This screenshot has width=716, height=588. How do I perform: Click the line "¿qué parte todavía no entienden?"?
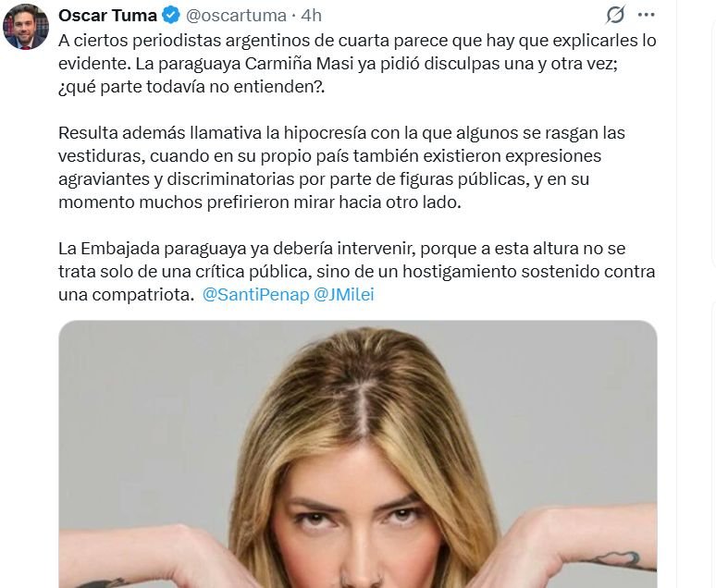191,87
